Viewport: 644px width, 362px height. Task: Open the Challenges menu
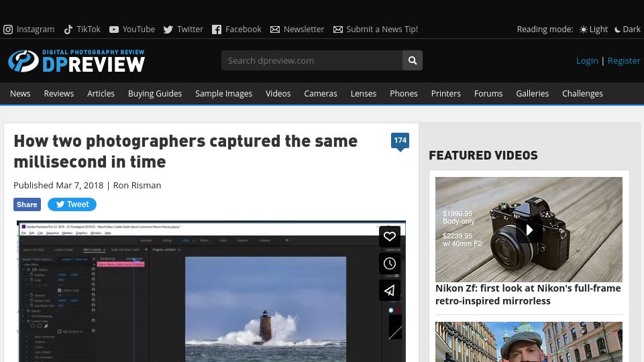[x=582, y=94]
